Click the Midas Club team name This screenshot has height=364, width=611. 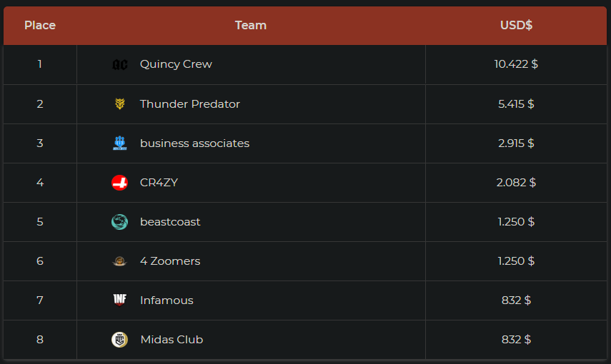tap(172, 340)
